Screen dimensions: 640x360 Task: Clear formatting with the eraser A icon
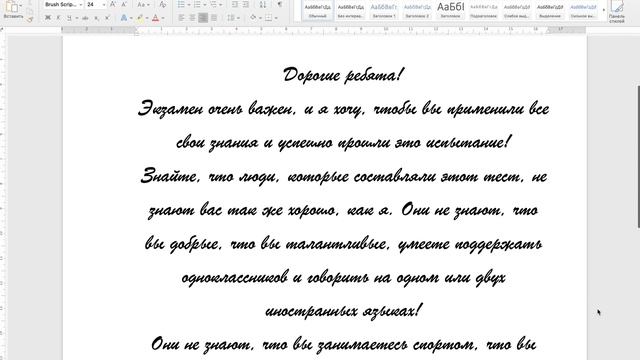(162, 4)
